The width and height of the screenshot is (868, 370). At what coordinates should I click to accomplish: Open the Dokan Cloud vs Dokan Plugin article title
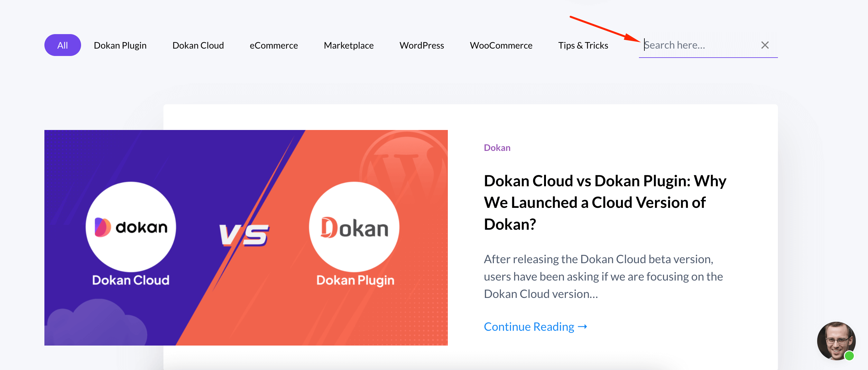point(605,202)
